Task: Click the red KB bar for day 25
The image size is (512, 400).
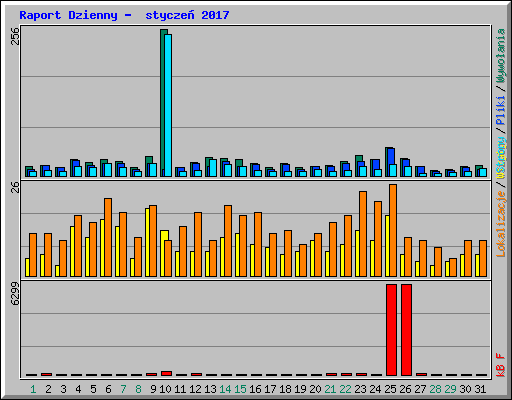Action: coord(391,330)
